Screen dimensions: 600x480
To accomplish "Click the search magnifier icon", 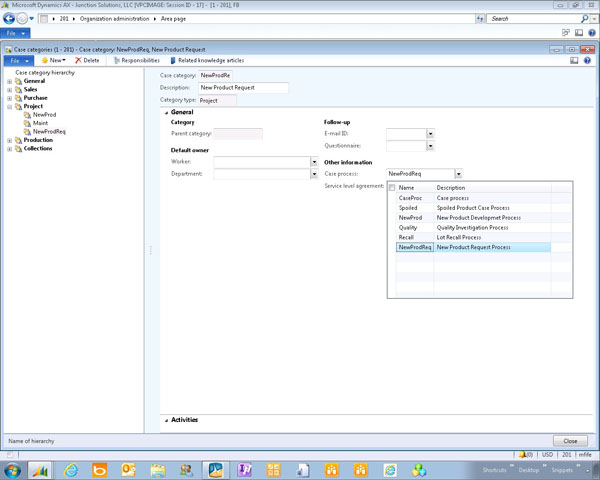I will [584, 19].
